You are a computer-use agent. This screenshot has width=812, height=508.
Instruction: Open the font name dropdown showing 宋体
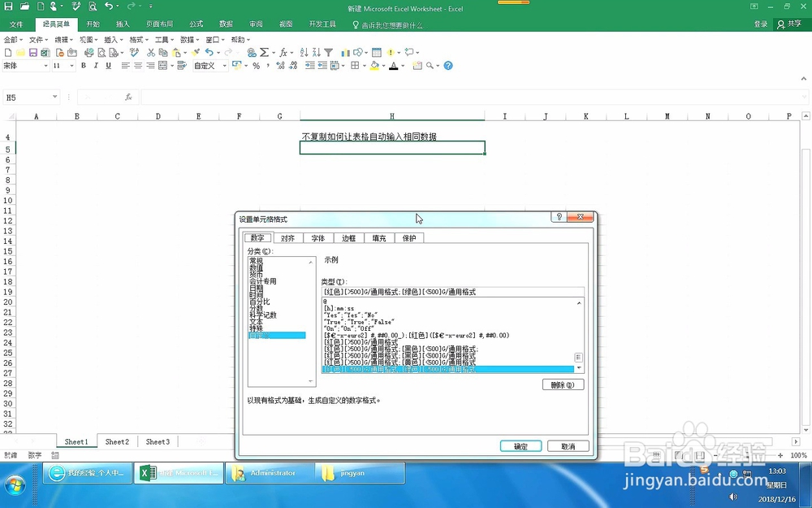click(x=45, y=66)
